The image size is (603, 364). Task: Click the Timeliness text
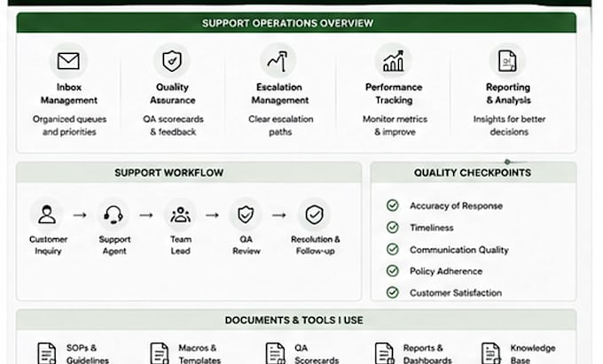pos(432,228)
